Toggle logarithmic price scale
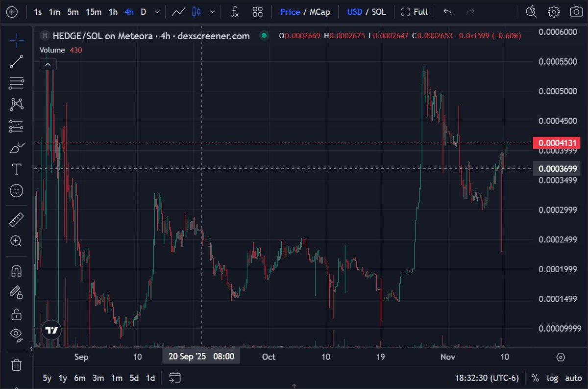Image resolution: width=588 pixels, height=389 pixels. coord(553,378)
